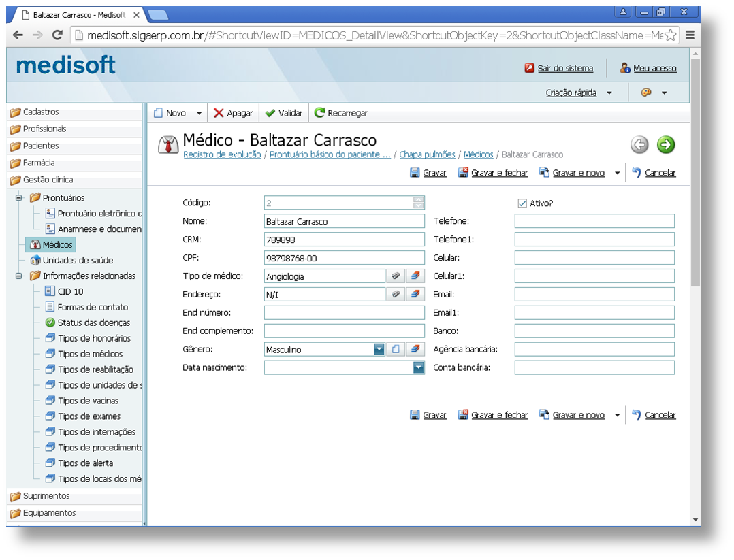Open bottom Gravar e novo dropdown arrow
Viewport: 734px width, 560px height.
[617, 416]
